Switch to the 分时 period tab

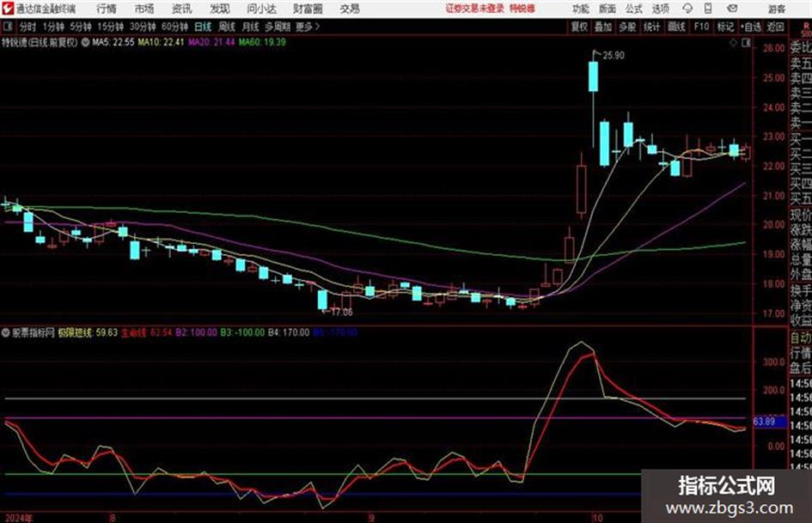28,27
